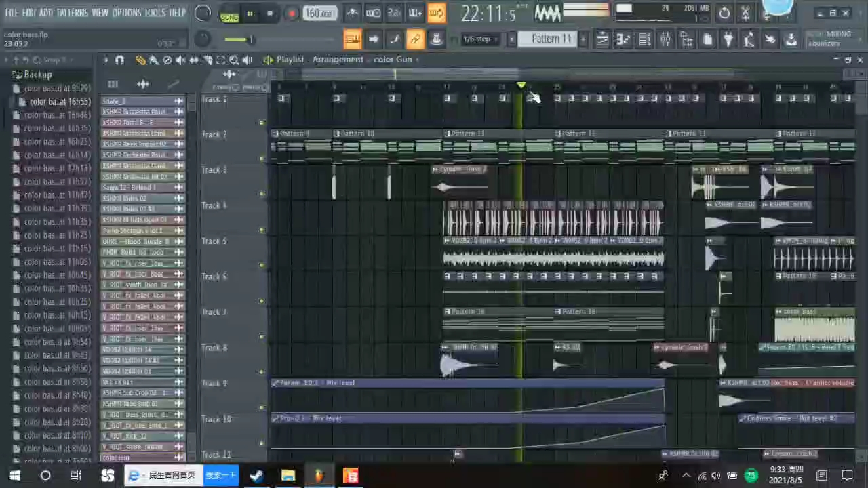Click the main volume knob

pos(203,13)
